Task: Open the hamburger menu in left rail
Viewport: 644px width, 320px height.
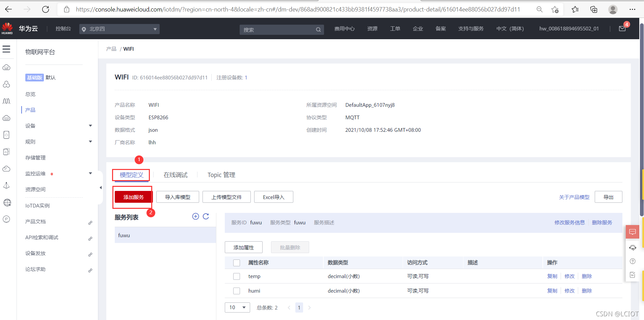Action: pyautogui.click(x=6, y=49)
